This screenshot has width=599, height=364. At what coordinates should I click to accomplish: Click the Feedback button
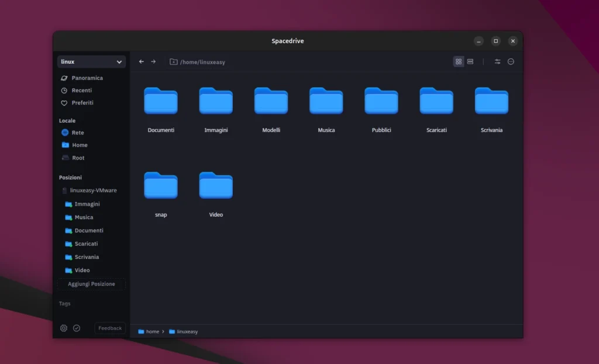[109, 328]
